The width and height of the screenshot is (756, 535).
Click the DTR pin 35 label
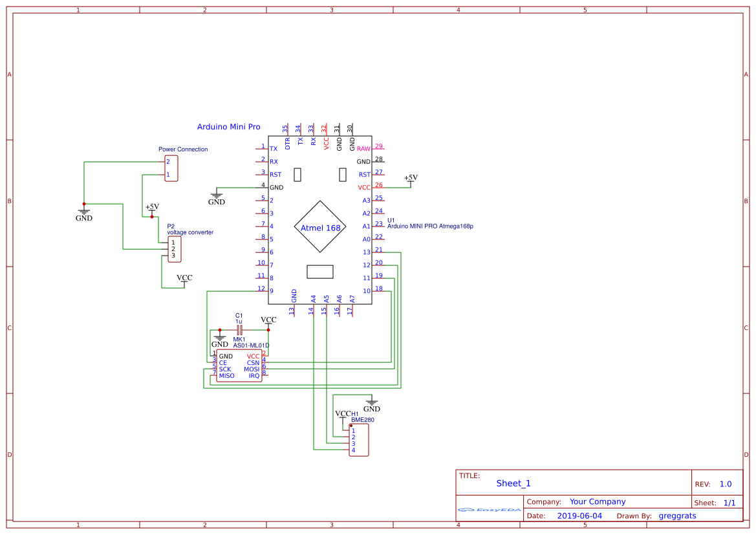[x=287, y=143]
